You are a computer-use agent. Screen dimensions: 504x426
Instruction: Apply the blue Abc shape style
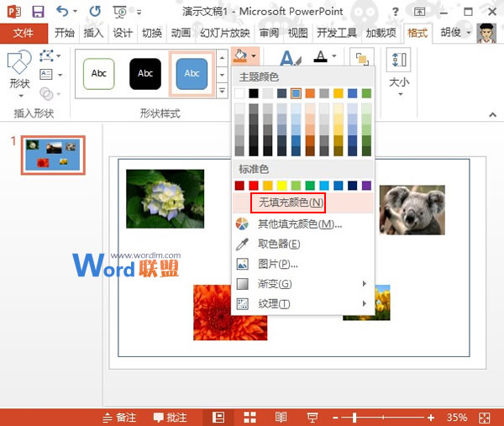click(x=192, y=74)
